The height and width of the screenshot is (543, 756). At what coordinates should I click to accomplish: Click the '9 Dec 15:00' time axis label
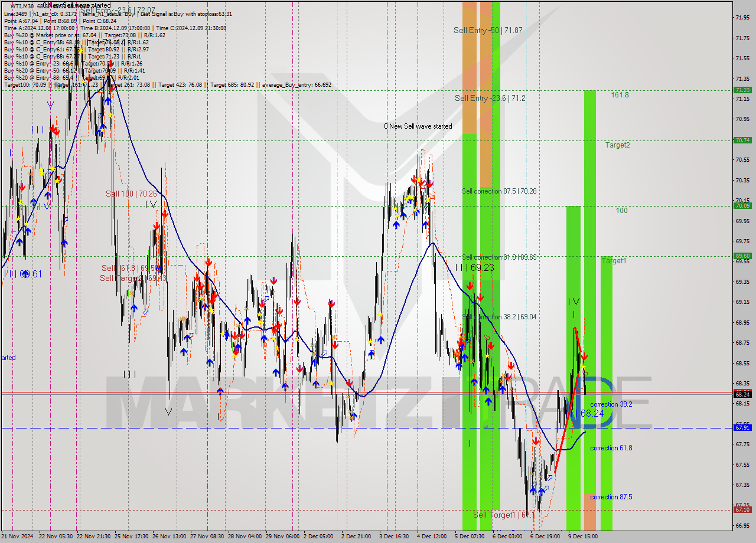pos(583,537)
